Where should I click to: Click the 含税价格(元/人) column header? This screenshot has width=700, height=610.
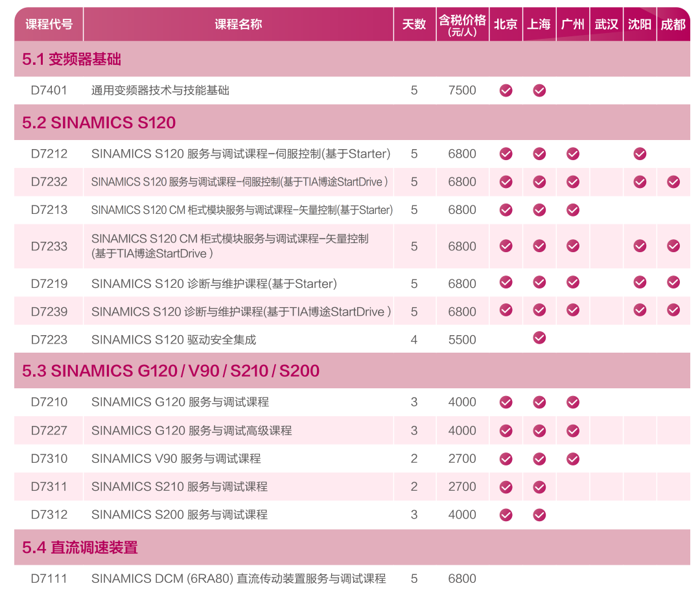(x=463, y=25)
